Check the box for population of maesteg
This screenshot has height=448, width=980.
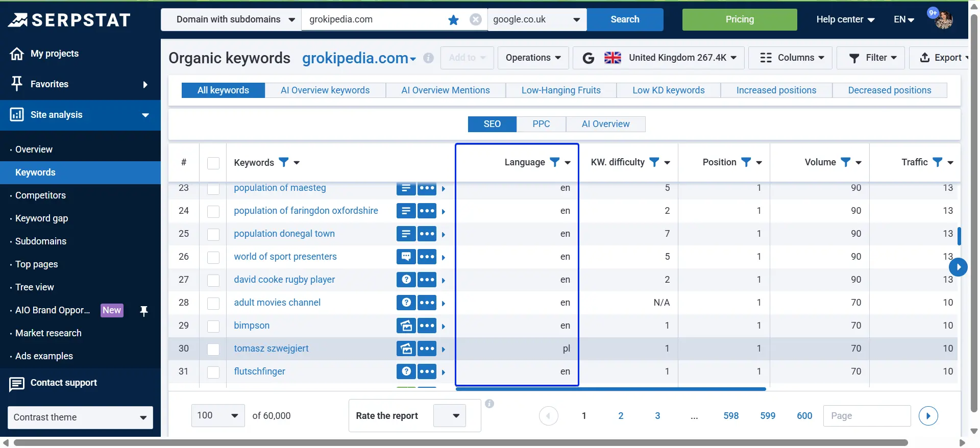click(x=213, y=189)
